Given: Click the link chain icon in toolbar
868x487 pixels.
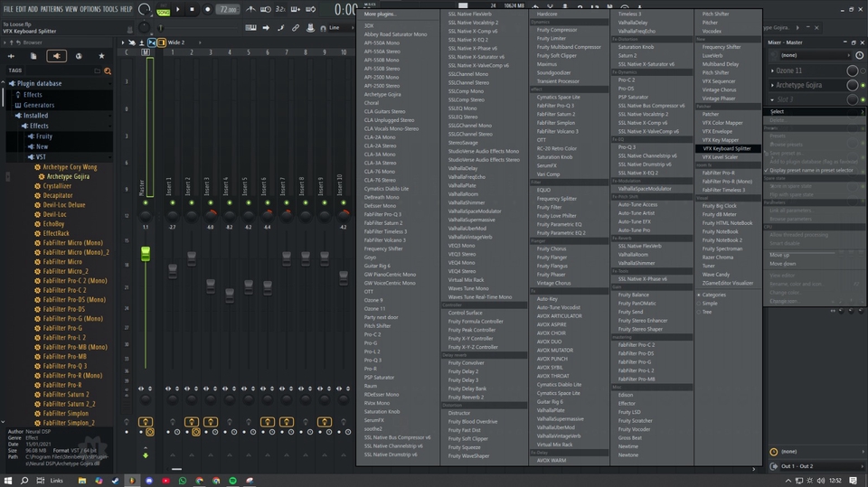Looking at the screenshot, I should click(x=296, y=28).
